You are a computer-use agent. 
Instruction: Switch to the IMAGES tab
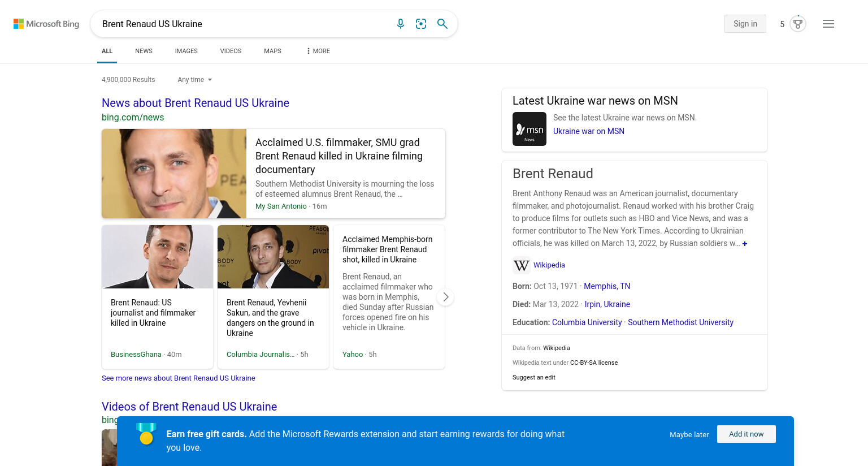click(186, 51)
